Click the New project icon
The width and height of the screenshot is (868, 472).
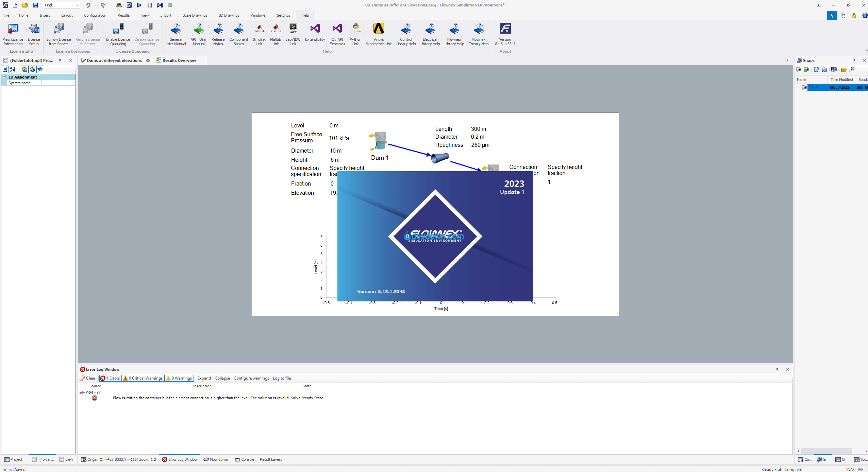tap(15, 5)
